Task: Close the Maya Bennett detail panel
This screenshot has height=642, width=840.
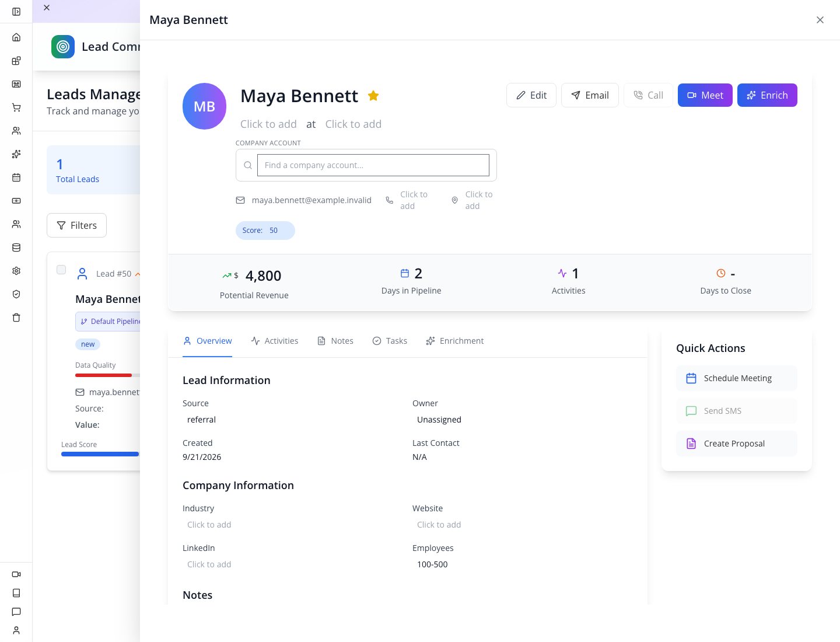Action: tap(820, 20)
